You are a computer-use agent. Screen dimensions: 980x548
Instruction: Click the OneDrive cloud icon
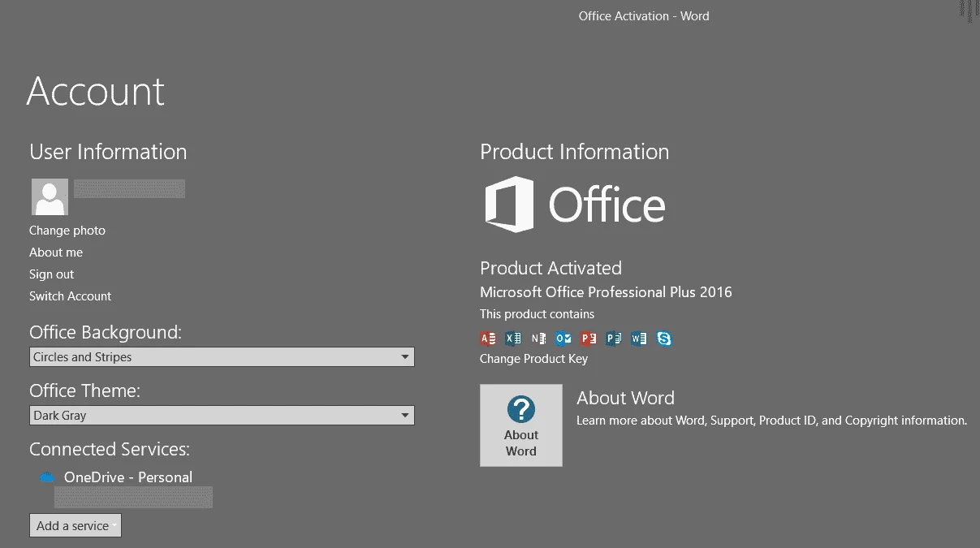click(x=47, y=477)
